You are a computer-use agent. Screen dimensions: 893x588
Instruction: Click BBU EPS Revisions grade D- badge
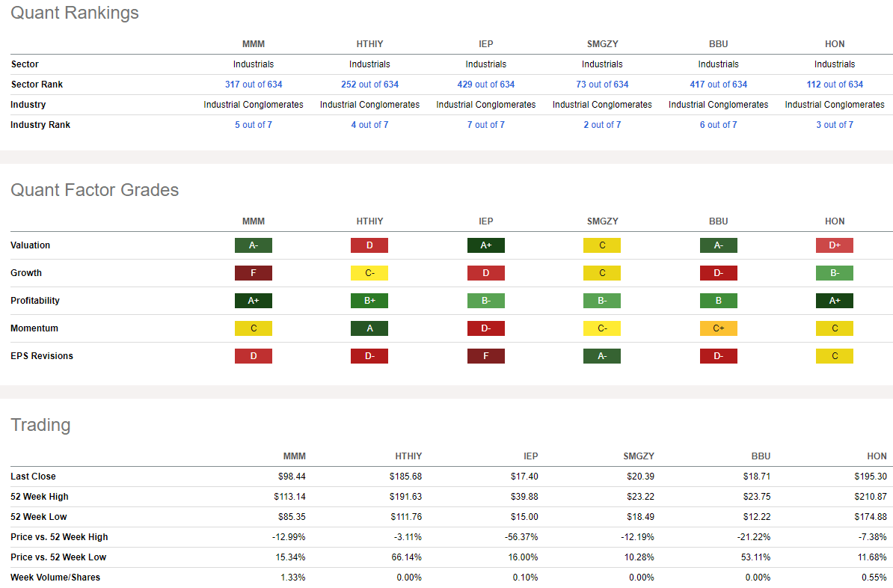[x=718, y=356]
